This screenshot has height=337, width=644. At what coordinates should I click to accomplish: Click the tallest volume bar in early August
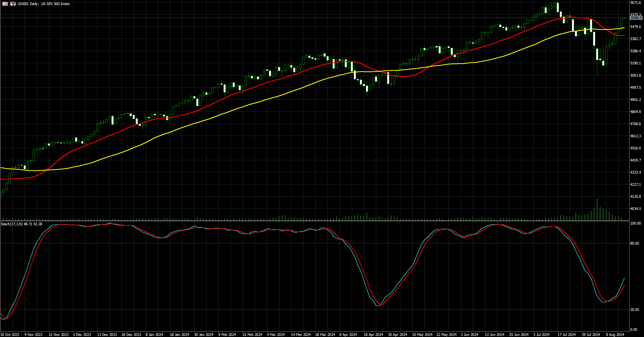[x=597, y=210]
